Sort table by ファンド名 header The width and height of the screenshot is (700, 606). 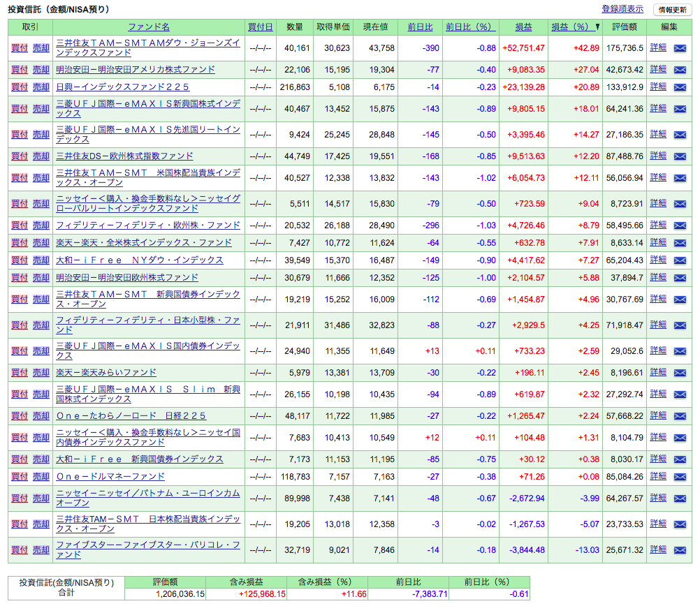click(x=149, y=27)
